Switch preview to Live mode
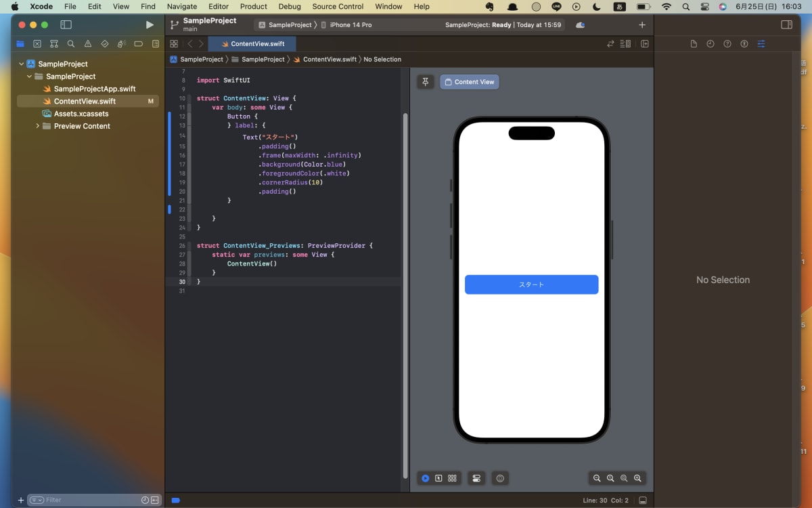This screenshot has height=508, width=812. click(425, 478)
